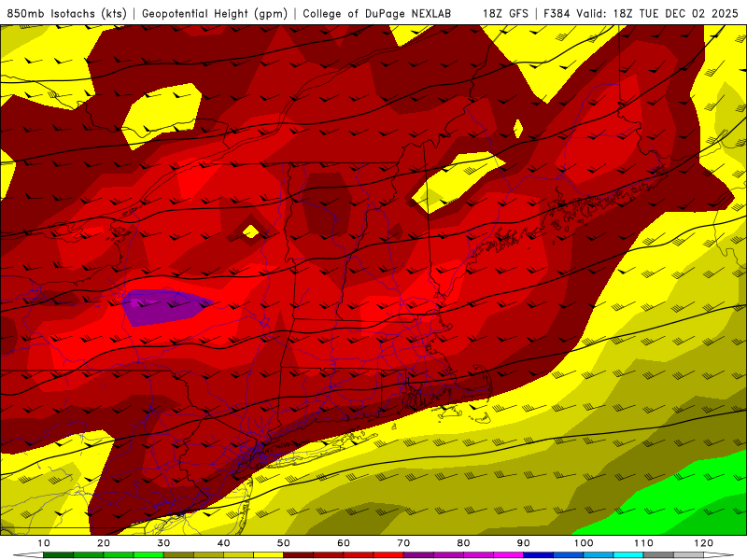Click the small yellow diamond inside the red area

tap(250, 231)
